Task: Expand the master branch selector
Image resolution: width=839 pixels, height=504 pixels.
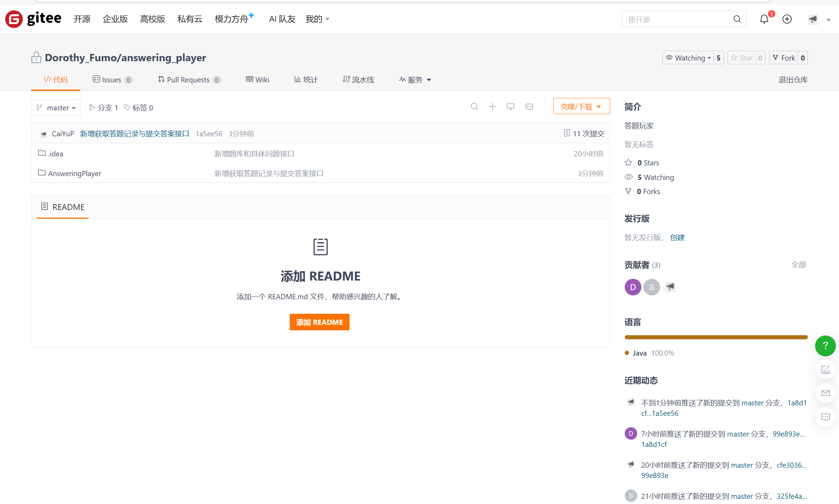Action: pos(56,108)
